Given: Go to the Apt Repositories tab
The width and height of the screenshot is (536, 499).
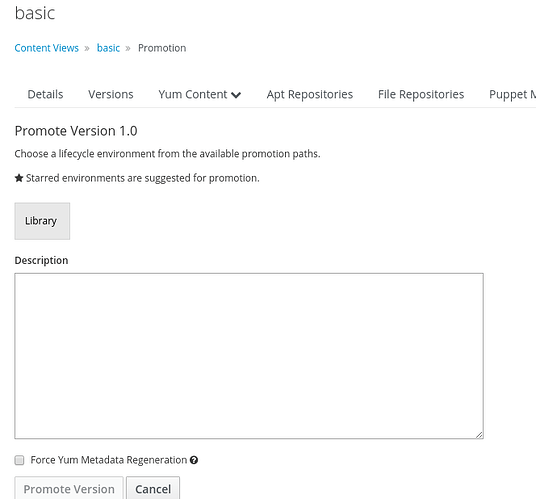Looking at the screenshot, I should click(310, 94).
